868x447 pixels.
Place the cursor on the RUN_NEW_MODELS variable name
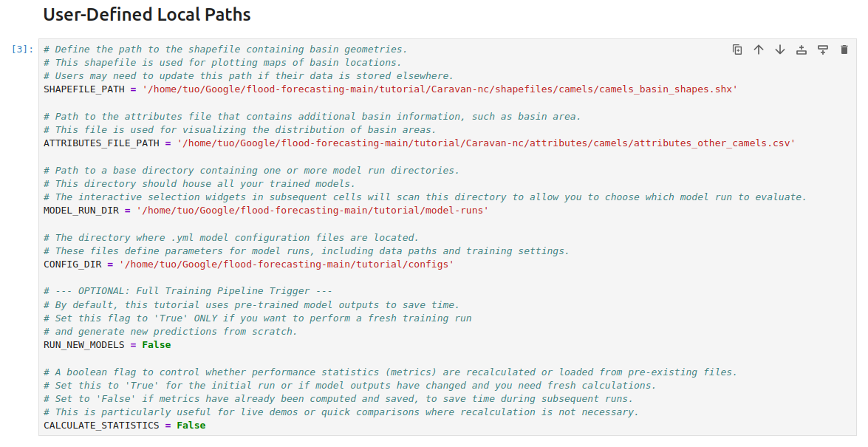click(x=84, y=345)
